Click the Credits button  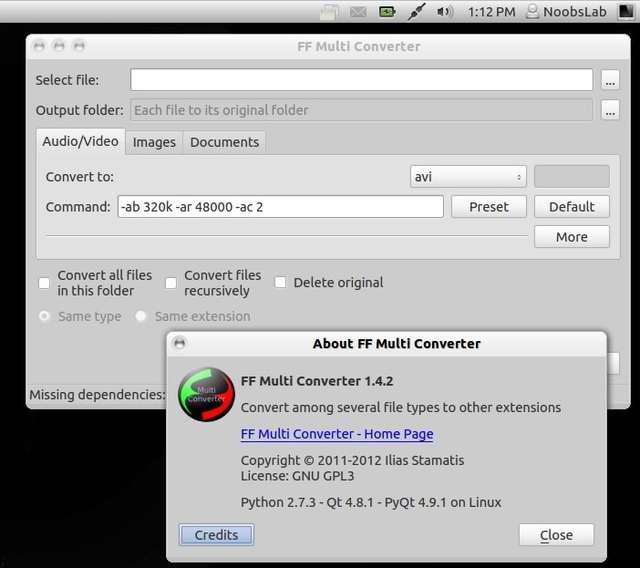216,535
